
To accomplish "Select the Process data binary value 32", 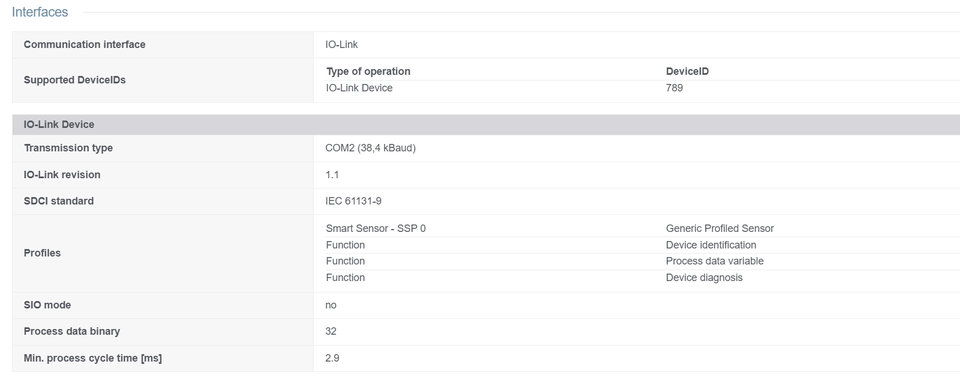I will point(331,332).
